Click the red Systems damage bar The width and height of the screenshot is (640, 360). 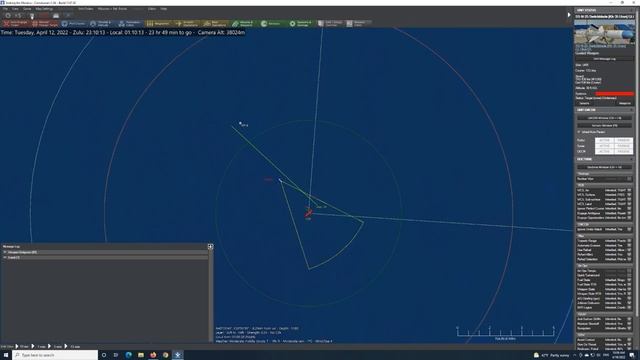pyautogui.click(x=615, y=94)
